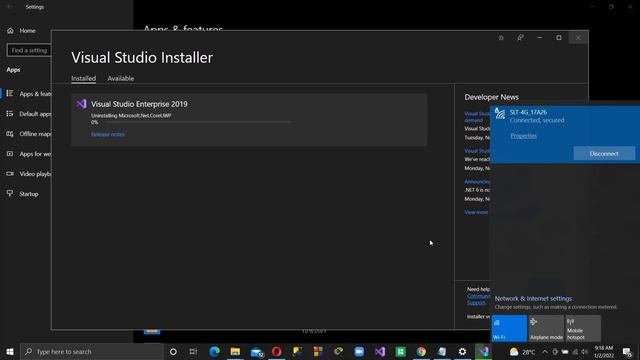Open Cortana circle on taskbar
This screenshot has width=640, height=360.
pos(173,351)
